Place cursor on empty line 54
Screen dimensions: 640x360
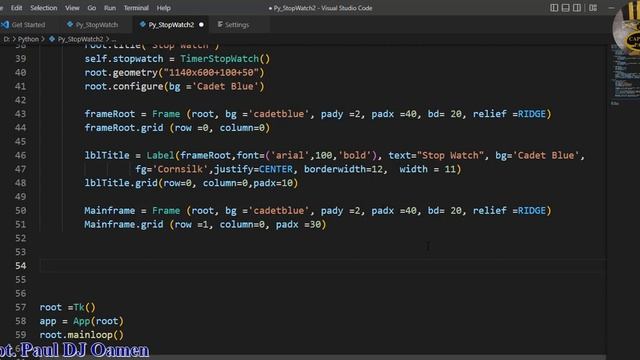tap(322, 266)
